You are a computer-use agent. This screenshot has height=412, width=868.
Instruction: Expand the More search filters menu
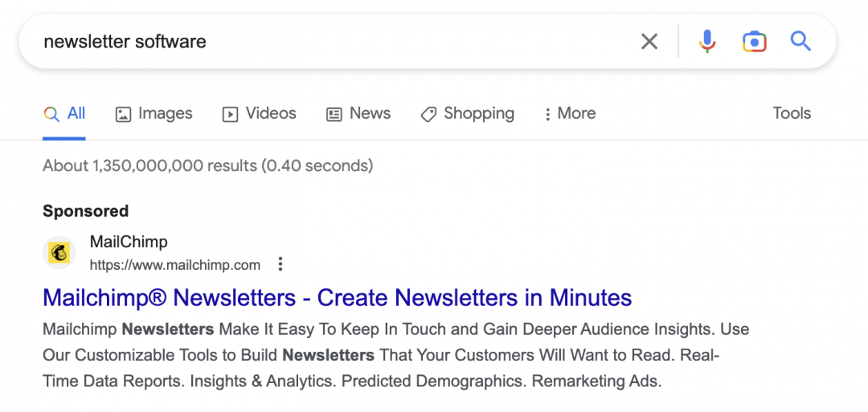tap(569, 114)
